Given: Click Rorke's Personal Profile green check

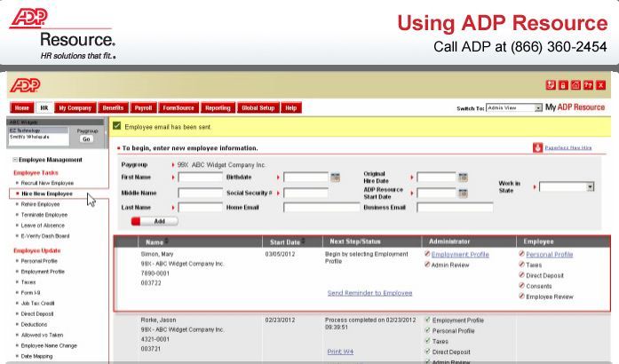Looking at the screenshot, I should (427, 330).
